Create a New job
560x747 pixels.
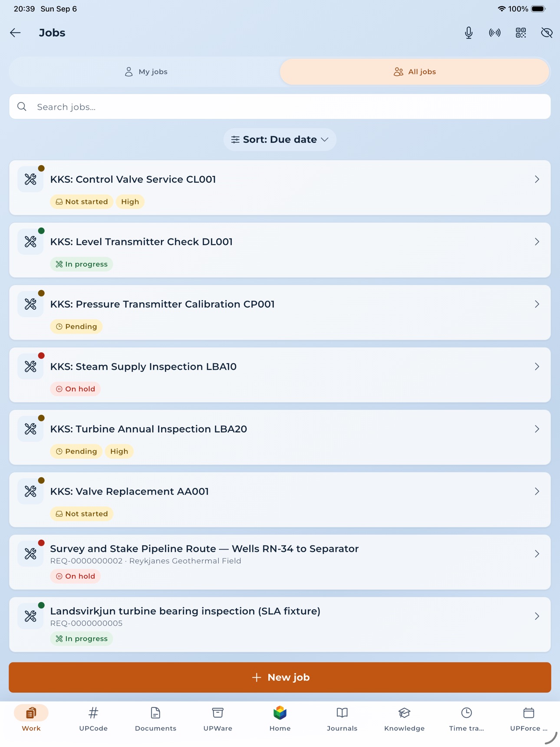(280, 677)
